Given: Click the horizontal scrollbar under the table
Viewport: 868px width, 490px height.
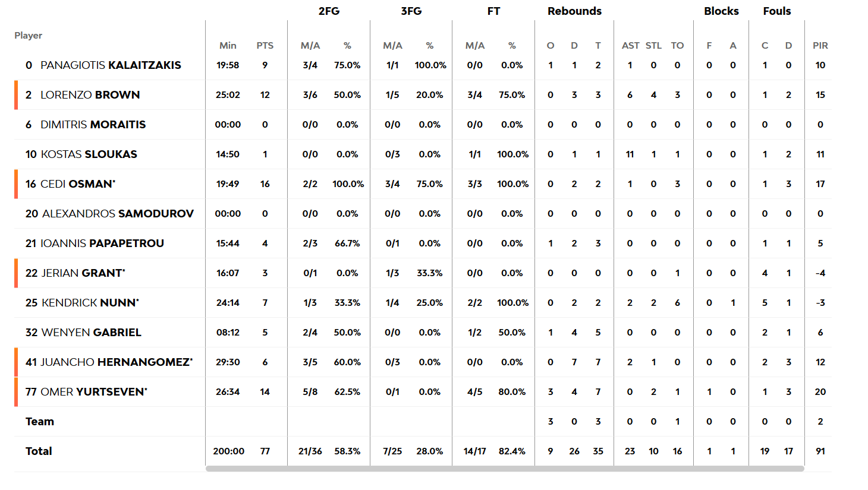Looking at the screenshot, I should point(504,469).
